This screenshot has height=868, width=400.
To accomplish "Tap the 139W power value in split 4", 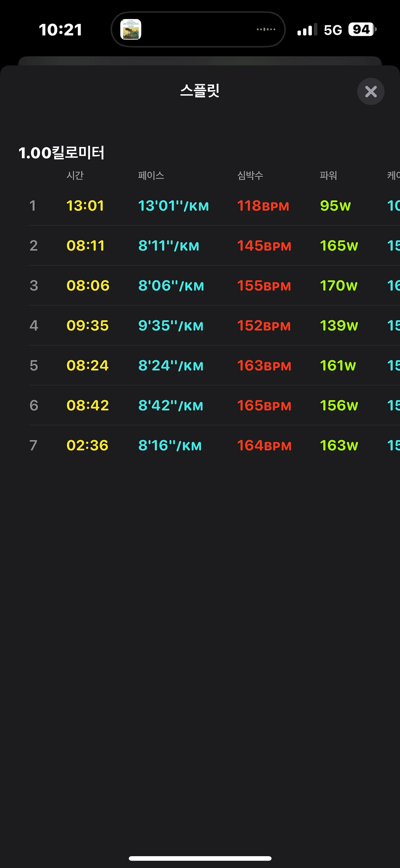I will pyautogui.click(x=339, y=326).
